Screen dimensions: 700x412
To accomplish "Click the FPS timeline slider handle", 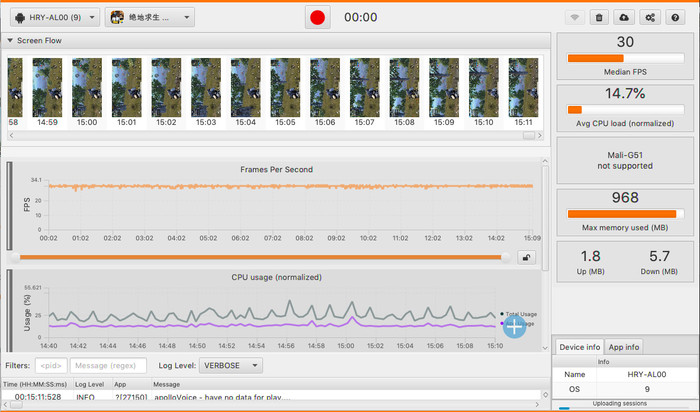I will click(504, 257).
